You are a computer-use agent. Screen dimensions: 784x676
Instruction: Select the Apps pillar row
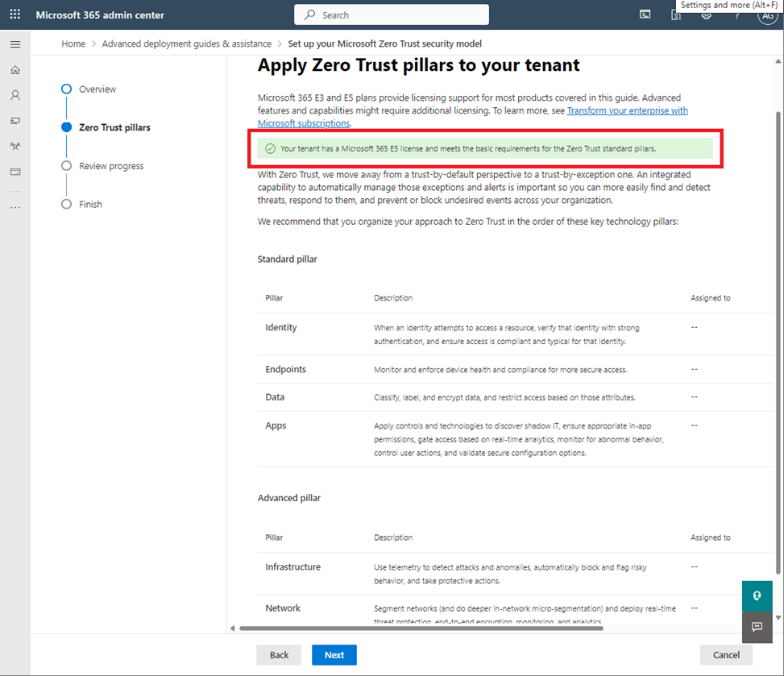point(515,439)
